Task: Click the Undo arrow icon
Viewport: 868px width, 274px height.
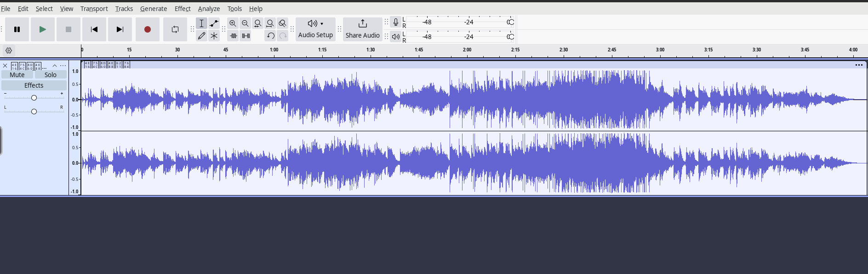Action: [x=270, y=36]
